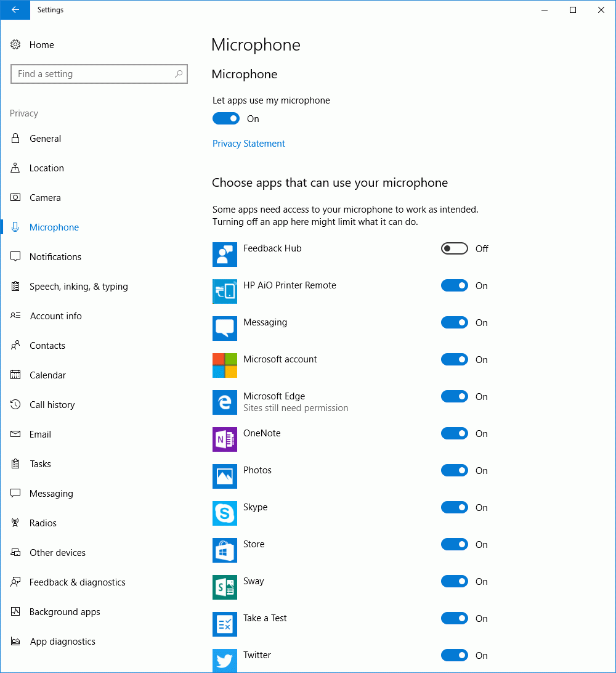
Task: Disable Skype microphone access
Action: pos(454,507)
